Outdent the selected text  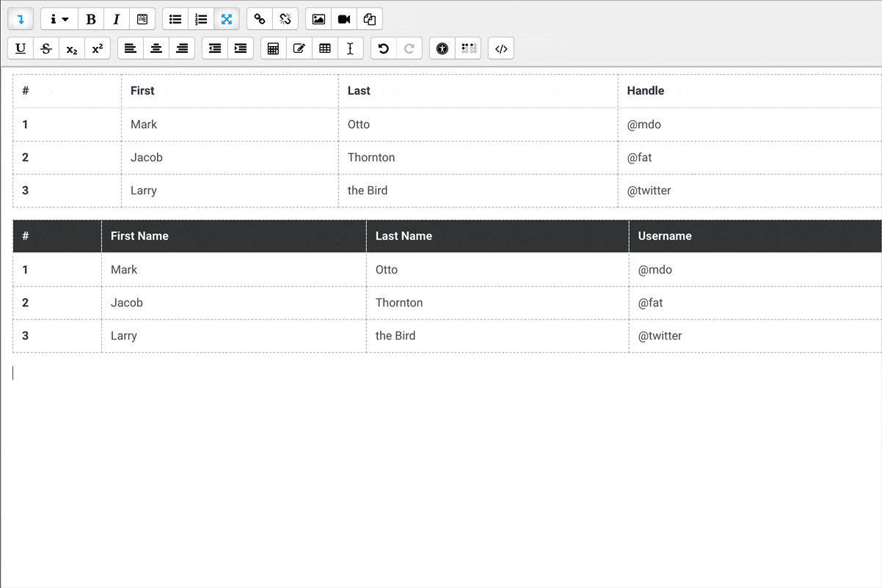(215, 48)
